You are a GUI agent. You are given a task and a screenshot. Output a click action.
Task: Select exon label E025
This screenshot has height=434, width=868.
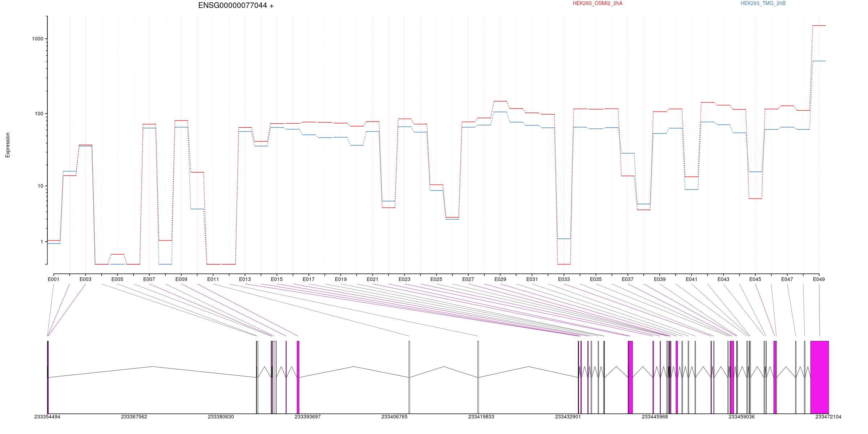pyautogui.click(x=436, y=279)
